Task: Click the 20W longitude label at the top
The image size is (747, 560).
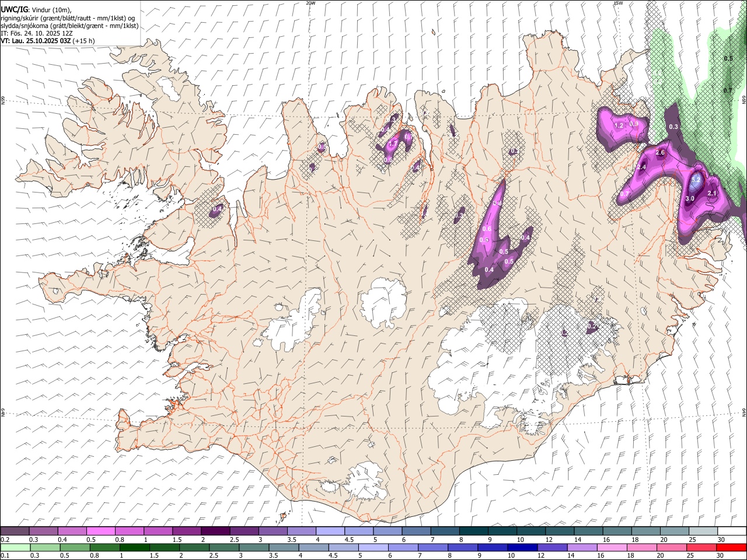Action: [x=311, y=3]
